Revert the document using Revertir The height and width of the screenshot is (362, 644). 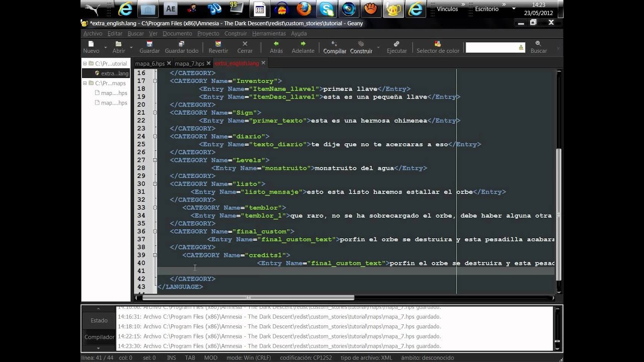[x=218, y=47]
